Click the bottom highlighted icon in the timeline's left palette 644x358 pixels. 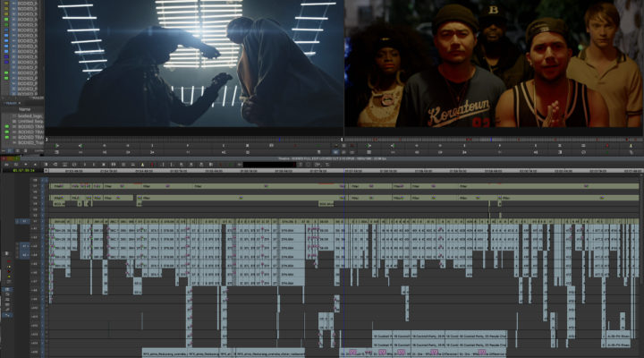(x=8, y=316)
